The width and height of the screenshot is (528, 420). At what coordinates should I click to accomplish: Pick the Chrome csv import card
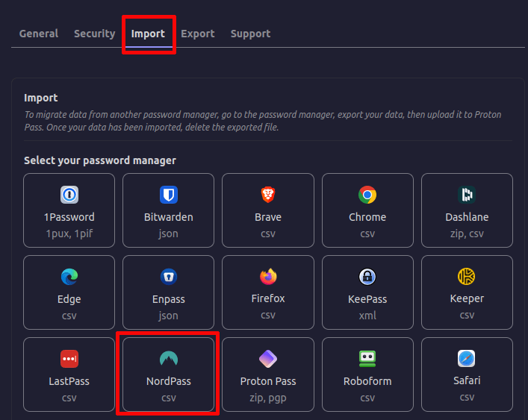click(x=367, y=210)
